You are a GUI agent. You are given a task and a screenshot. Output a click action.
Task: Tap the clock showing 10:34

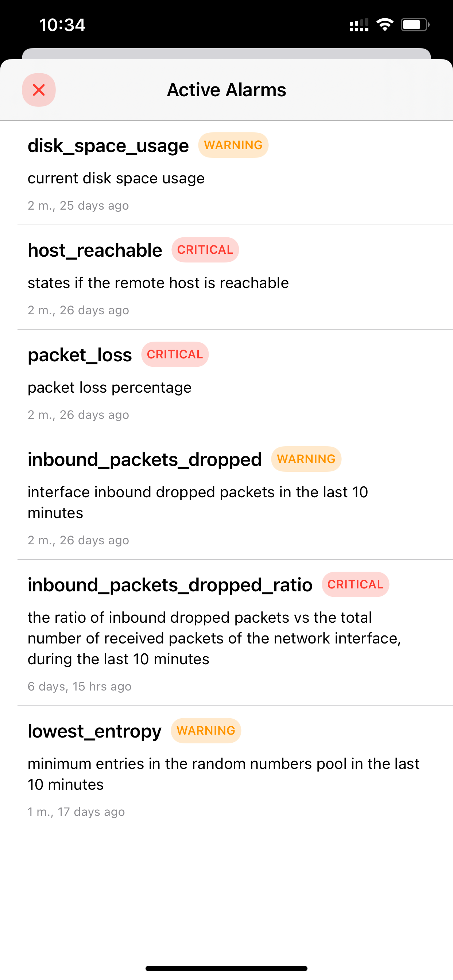[x=62, y=24]
